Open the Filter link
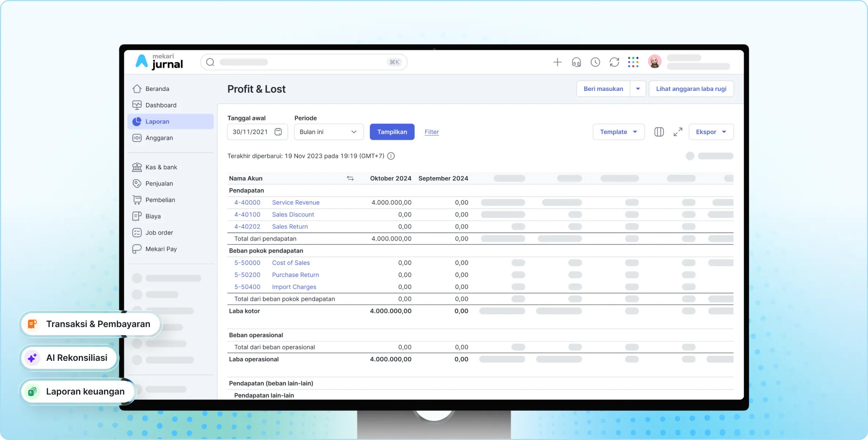This screenshot has width=868, height=440. [432, 132]
